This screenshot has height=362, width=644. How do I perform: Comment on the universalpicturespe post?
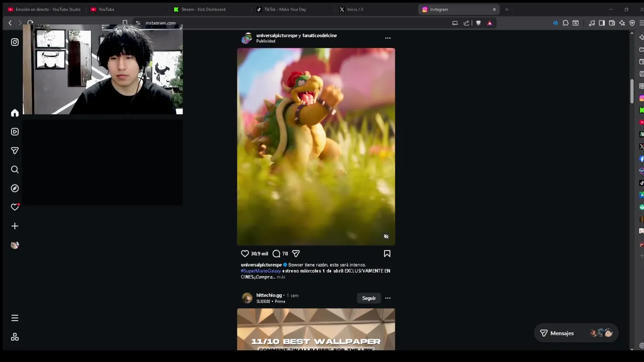click(276, 254)
